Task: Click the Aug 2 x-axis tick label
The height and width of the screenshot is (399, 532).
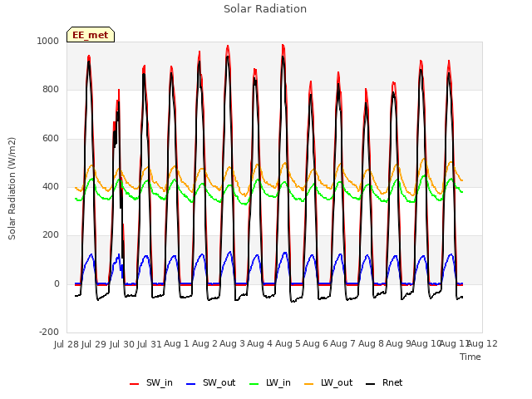Action: pyautogui.click(x=204, y=344)
